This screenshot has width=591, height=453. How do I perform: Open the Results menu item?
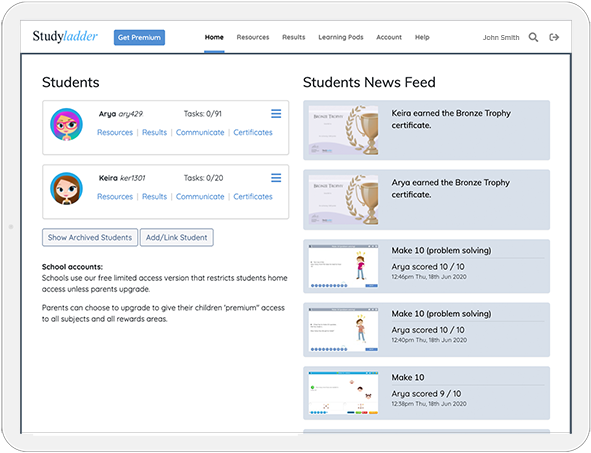pos(294,37)
